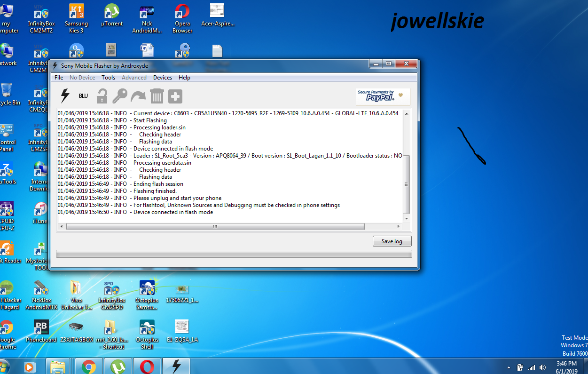Open the Octoplus Samsung desktop shortcut

(x=147, y=295)
